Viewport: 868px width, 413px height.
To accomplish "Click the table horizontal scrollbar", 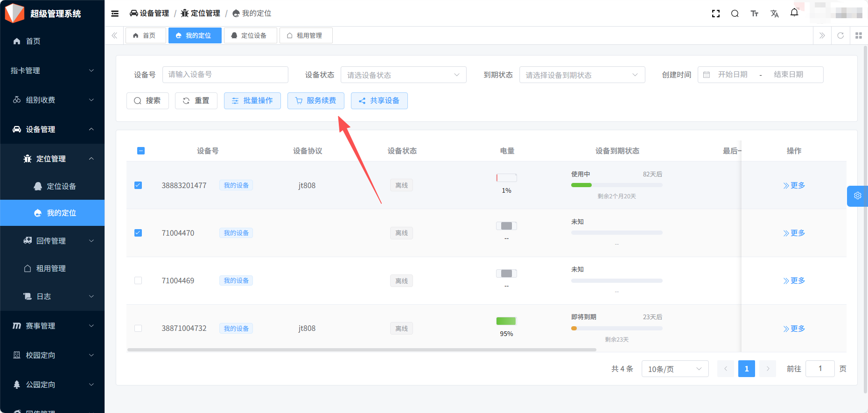I will pos(362,350).
